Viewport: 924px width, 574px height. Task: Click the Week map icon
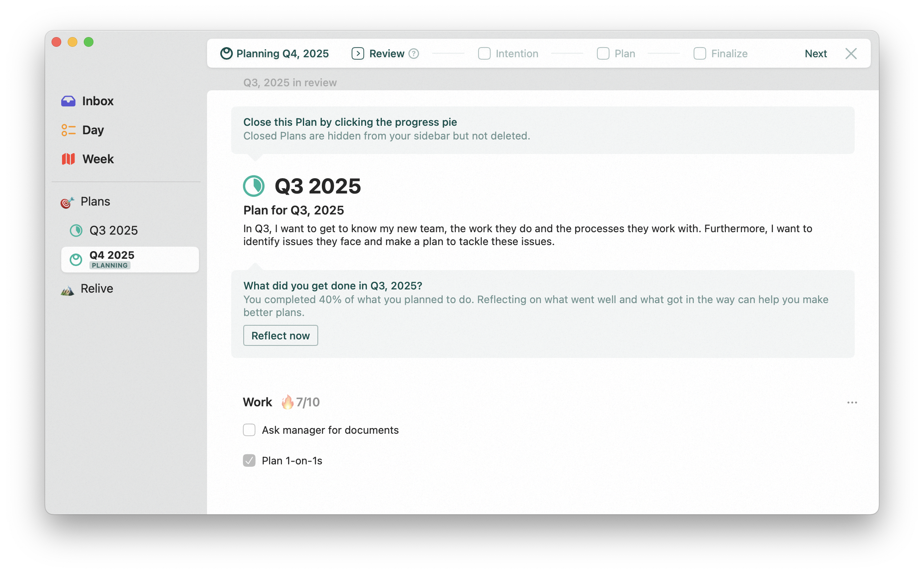68,159
